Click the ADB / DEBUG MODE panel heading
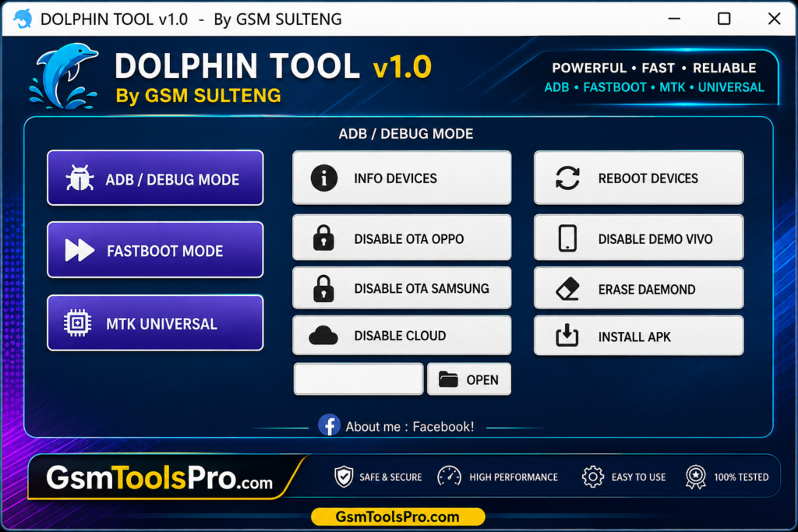Viewport: 798px width, 532px height. 405,134
